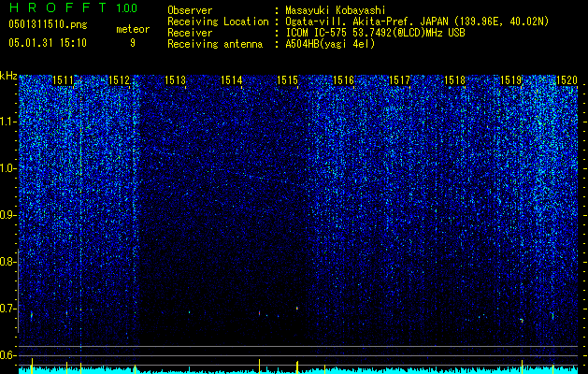Select the file name 0501311510.png
Image resolution: width=588 pixels, height=374 pixels.
pos(48,24)
